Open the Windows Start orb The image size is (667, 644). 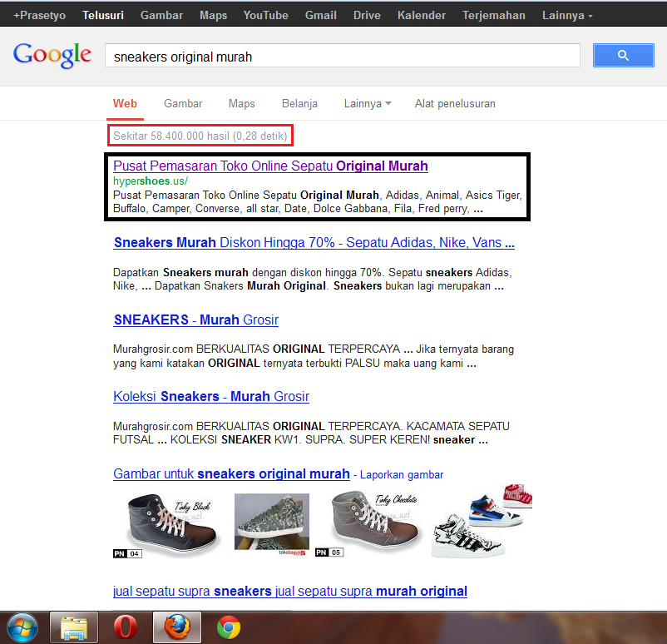[22, 627]
